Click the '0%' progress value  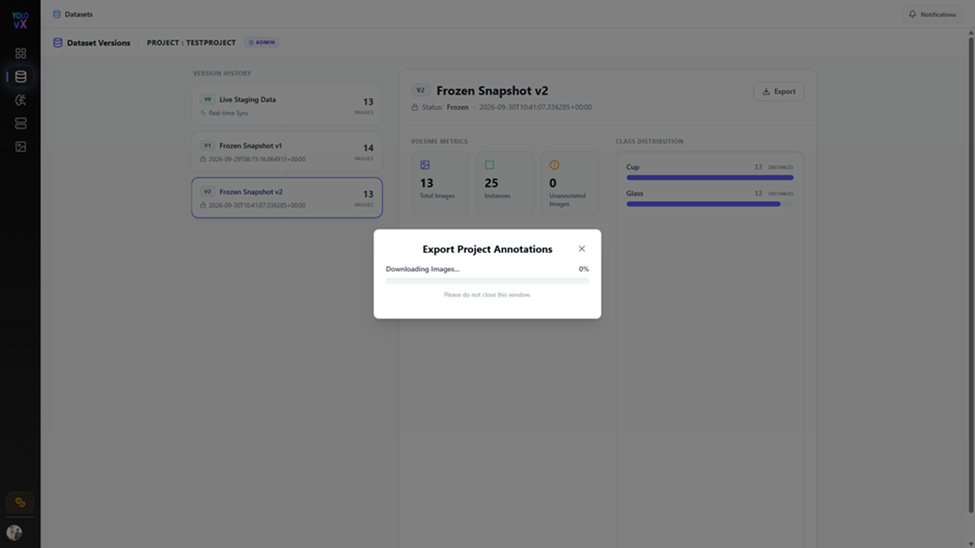[x=583, y=269]
